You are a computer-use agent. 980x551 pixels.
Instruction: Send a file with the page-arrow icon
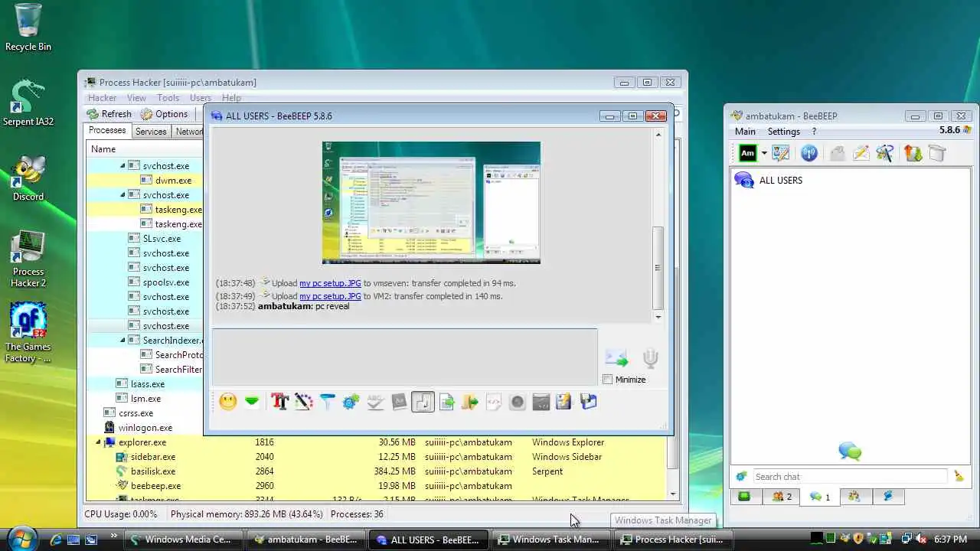pos(446,402)
